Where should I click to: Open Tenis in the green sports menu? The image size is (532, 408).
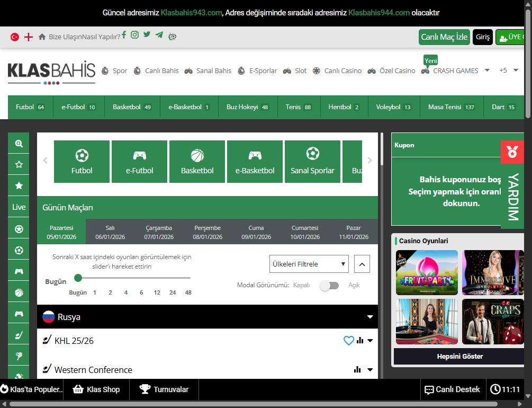pyautogui.click(x=299, y=107)
